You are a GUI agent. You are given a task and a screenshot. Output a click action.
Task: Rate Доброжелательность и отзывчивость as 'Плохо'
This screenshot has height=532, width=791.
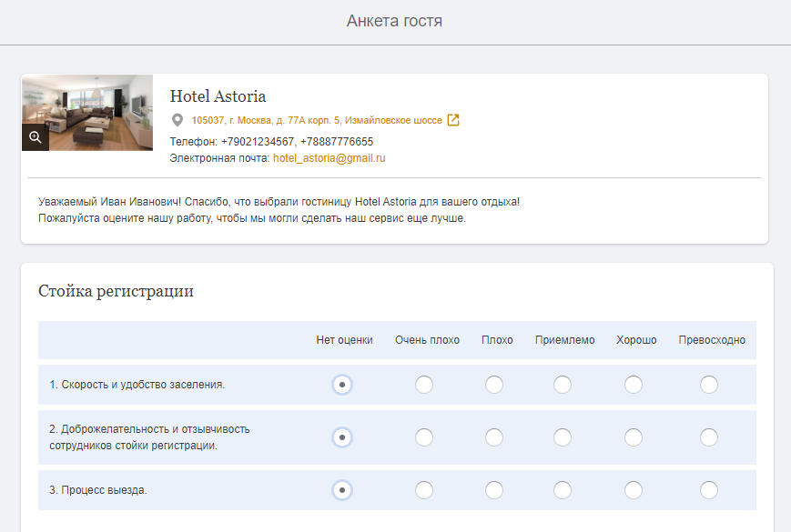tap(494, 437)
